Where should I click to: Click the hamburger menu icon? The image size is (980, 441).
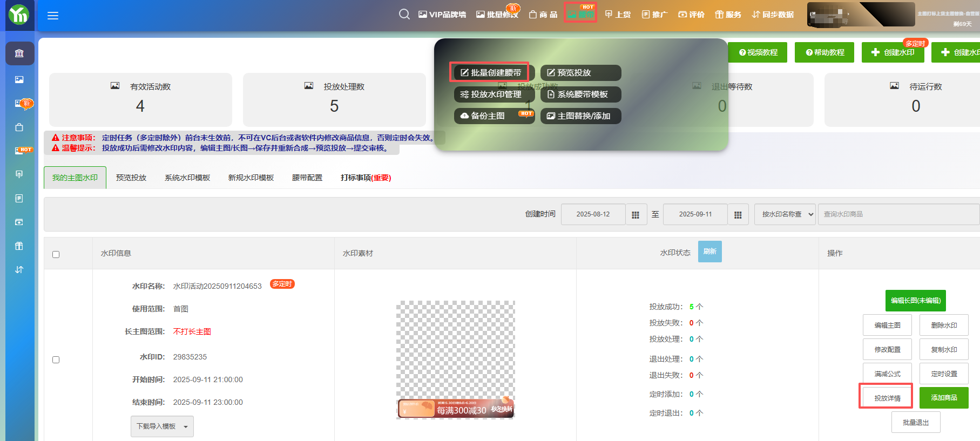click(x=53, y=16)
